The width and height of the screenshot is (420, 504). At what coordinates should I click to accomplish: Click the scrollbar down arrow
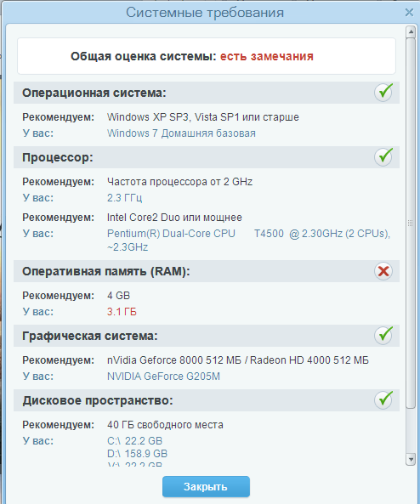tap(411, 459)
